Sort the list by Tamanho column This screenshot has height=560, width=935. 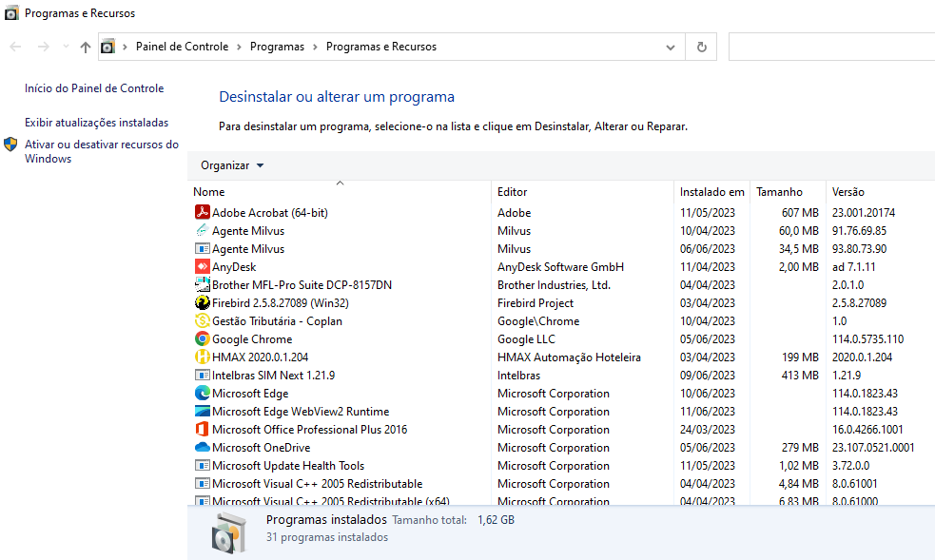[779, 192]
